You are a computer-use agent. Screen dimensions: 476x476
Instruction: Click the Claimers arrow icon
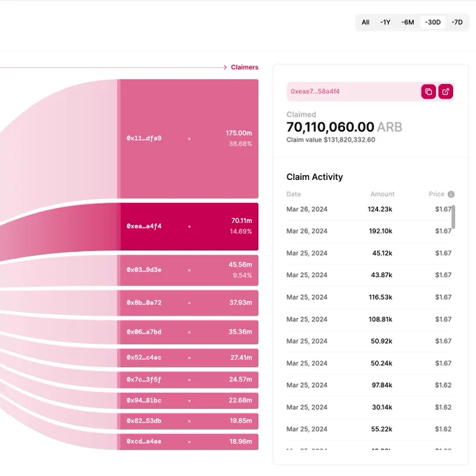pyautogui.click(x=225, y=67)
